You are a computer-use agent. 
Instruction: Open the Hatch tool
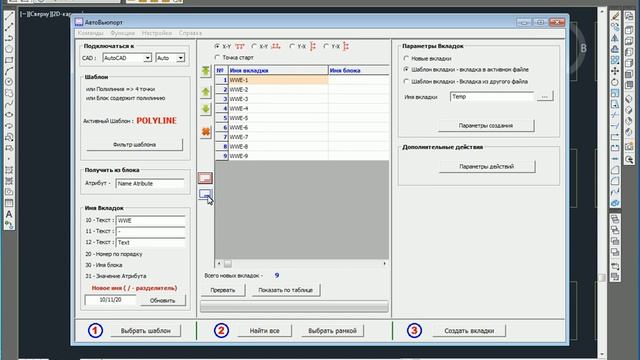9,170
